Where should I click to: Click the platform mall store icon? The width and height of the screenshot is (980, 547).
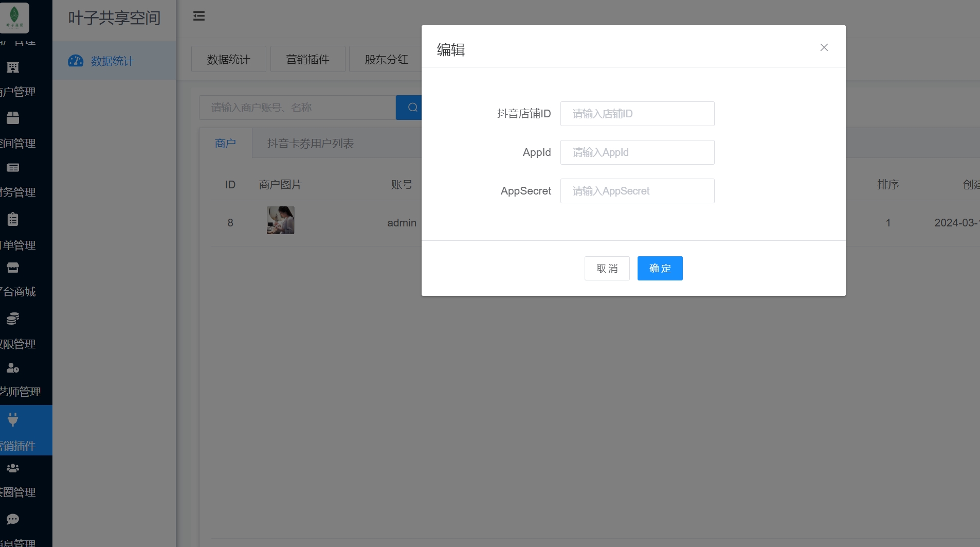[x=13, y=268]
